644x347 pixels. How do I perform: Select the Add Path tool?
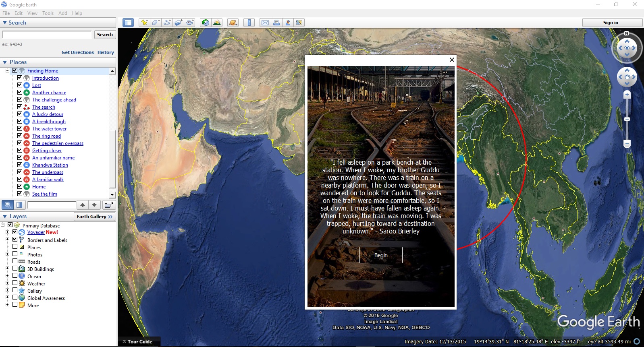pyautogui.click(x=167, y=23)
